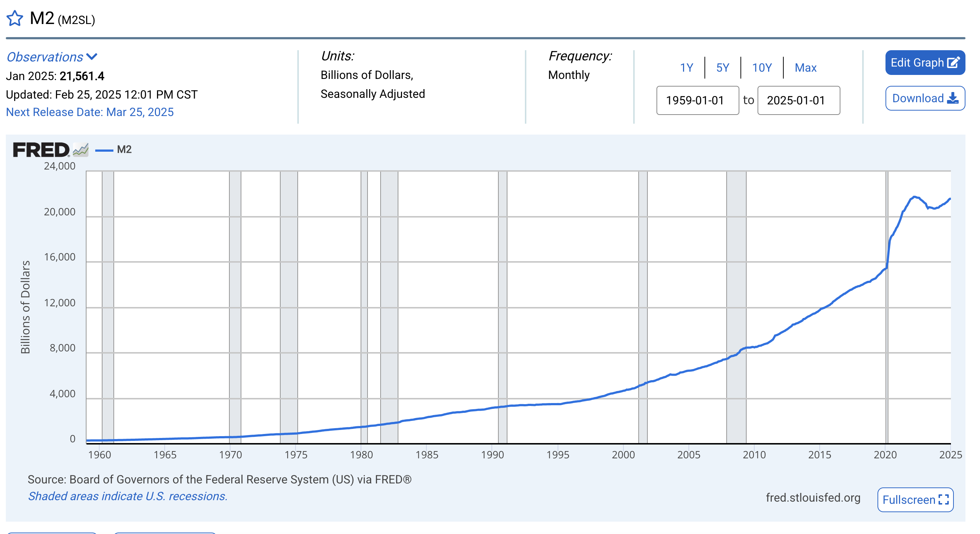Toggle the M2 series in the legend

(124, 150)
